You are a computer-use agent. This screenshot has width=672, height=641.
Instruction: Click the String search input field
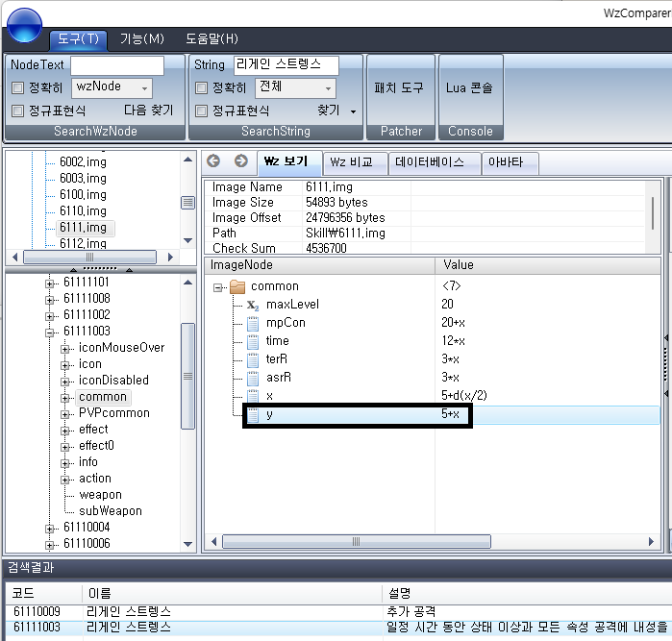tap(286, 65)
